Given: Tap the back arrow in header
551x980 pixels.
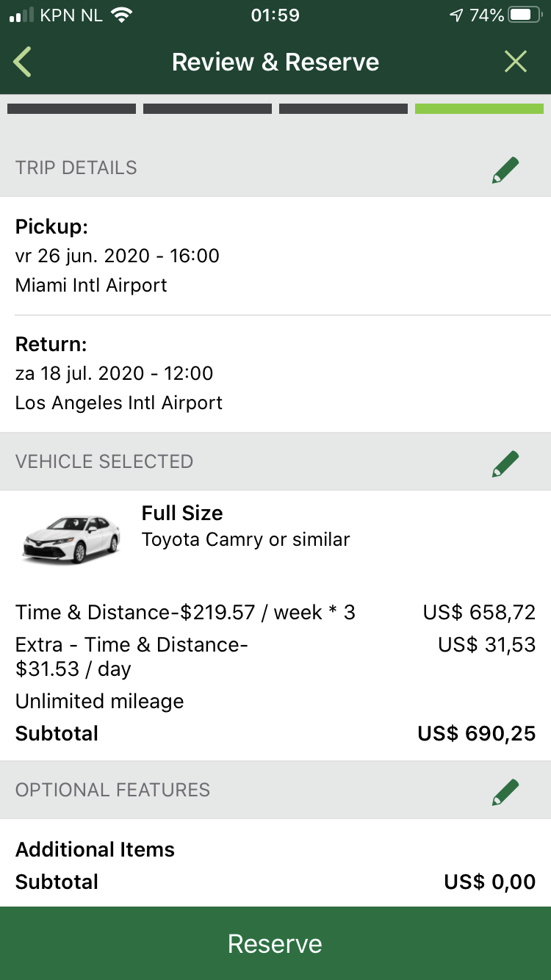Looking at the screenshot, I should point(23,62).
